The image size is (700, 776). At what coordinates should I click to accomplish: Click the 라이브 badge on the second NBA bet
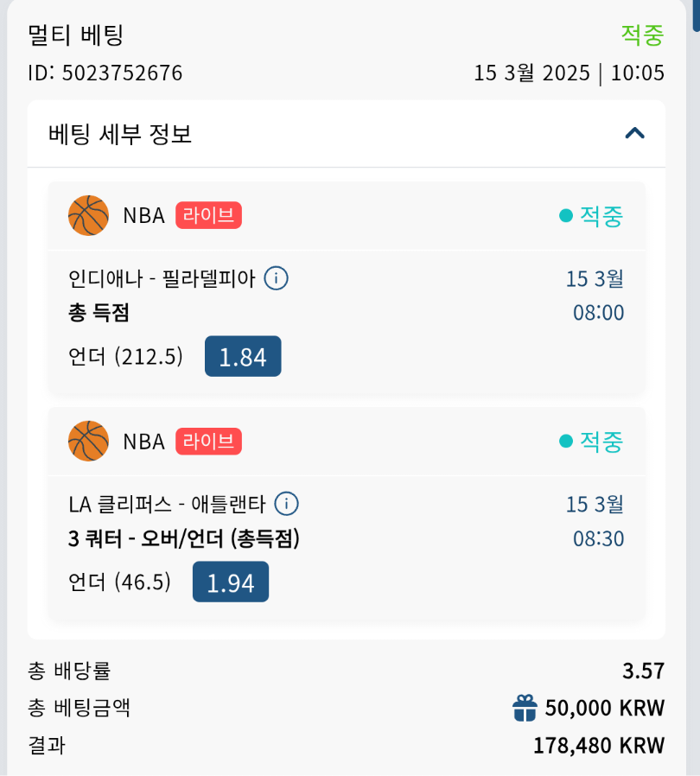[x=208, y=441]
